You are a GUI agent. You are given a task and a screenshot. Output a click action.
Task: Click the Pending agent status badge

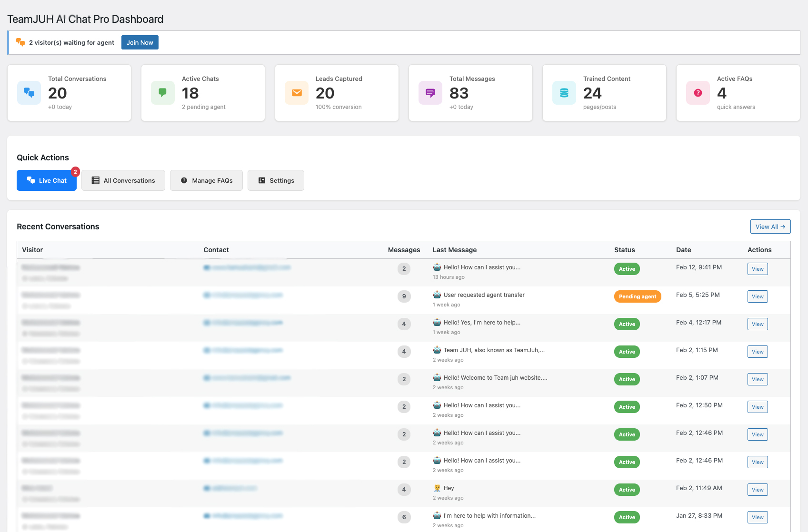pos(638,296)
